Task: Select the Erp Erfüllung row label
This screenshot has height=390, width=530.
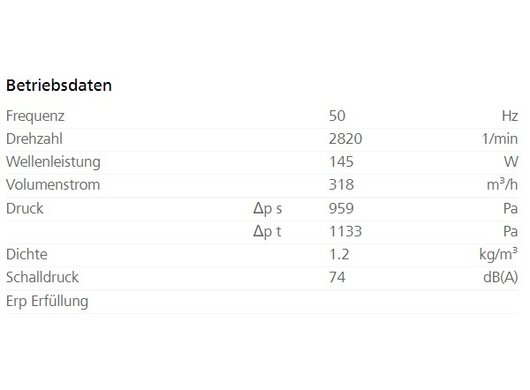Action: pyautogui.click(x=47, y=301)
